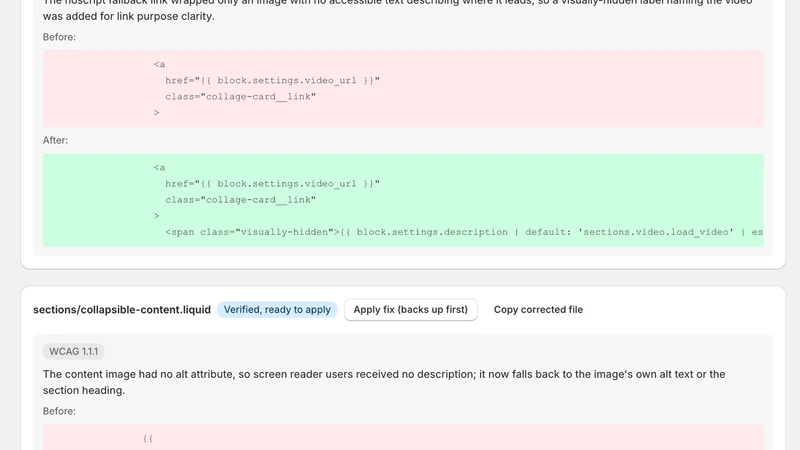Select the Verified, ready to apply badge

(x=277, y=310)
